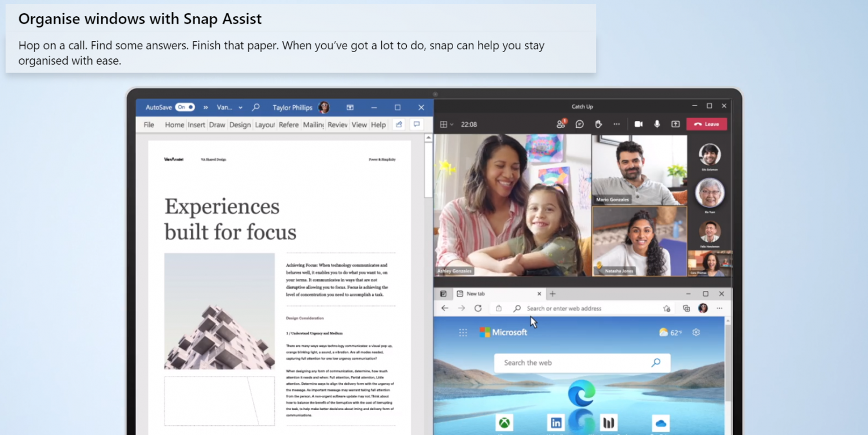Raise hand in the Teams meeting
868x435 pixels.
(x=598, y=124)
